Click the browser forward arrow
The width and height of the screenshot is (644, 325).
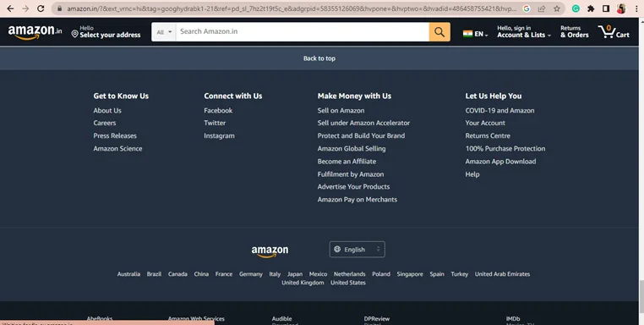pyautogui.click(x=25, y=8)
